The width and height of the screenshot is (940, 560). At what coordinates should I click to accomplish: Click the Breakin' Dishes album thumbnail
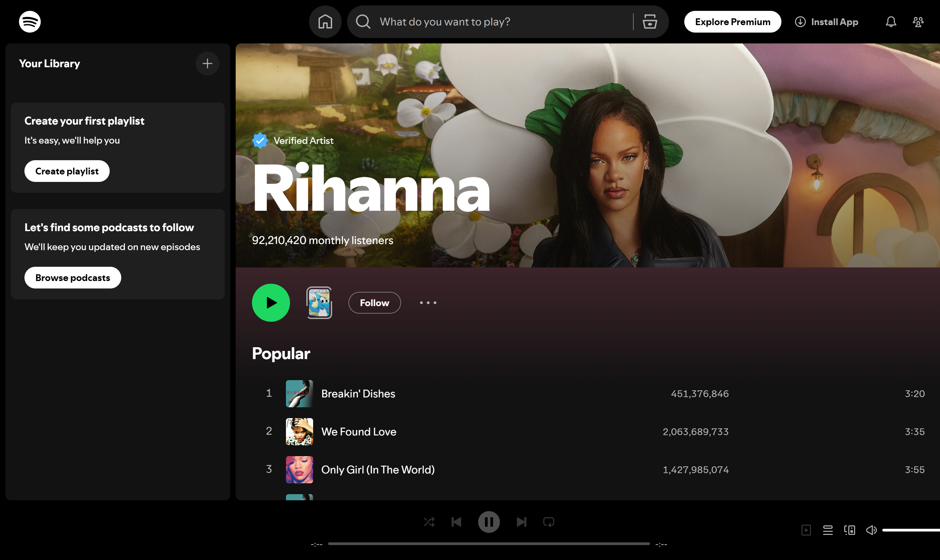[299, 394]
